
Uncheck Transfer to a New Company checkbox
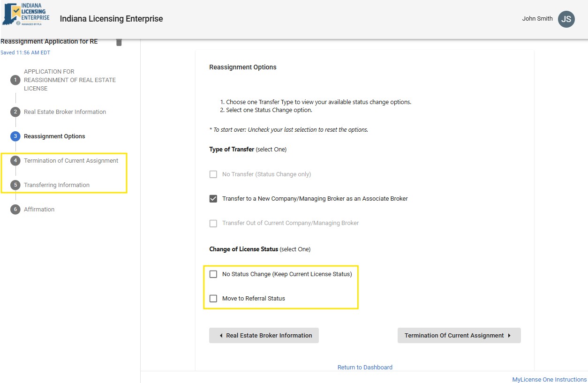point(213,199)
